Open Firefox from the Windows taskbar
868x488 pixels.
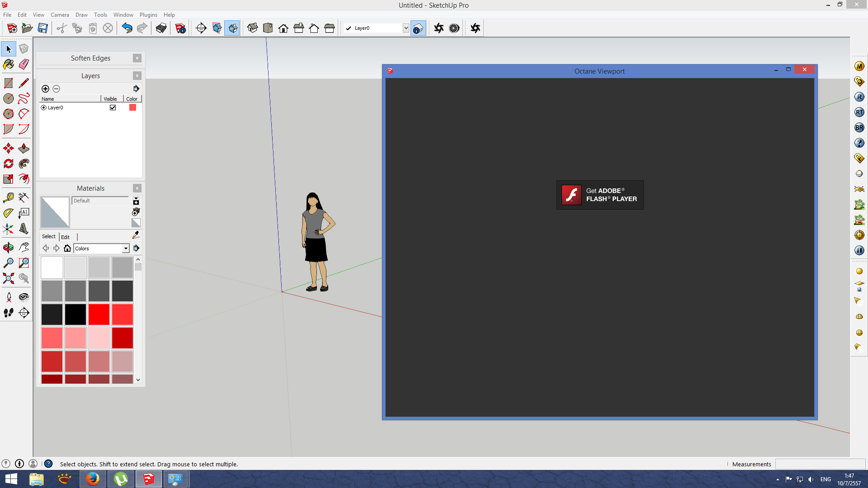click(93, 479)
